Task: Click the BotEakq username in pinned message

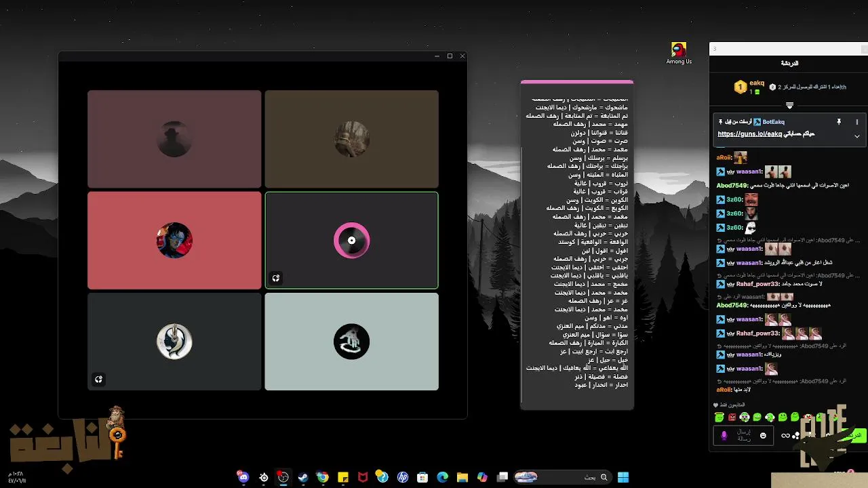Action: tap(774, 122)
